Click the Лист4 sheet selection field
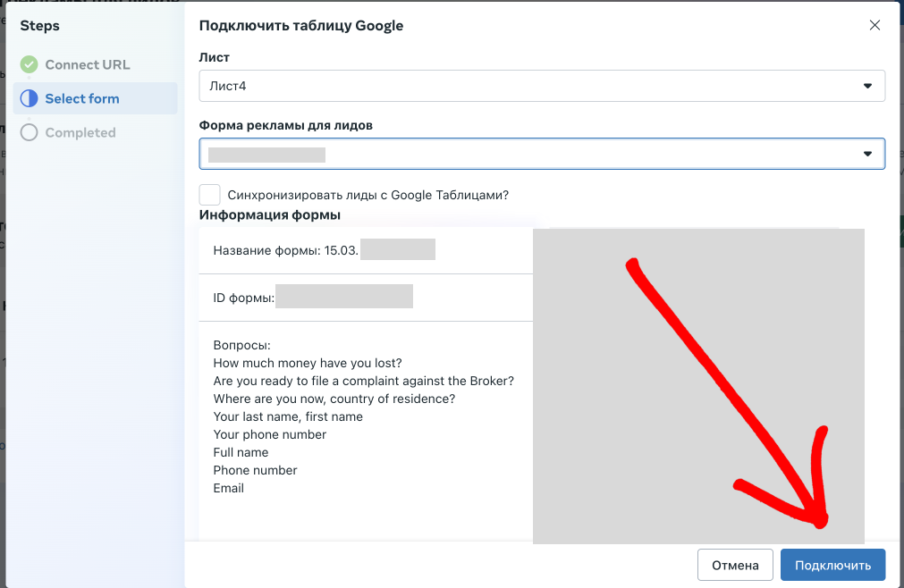 pyautogui.click(x=542, y=86)
